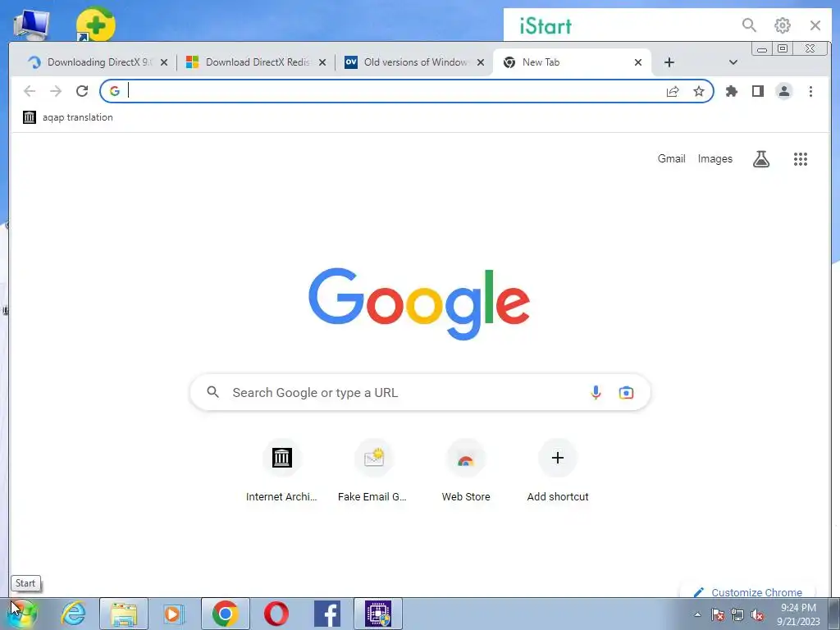The width and height of the screenshot is (840, 630).
Task: Open the purple chip app on the taskbar
Action: pos(378,614)
